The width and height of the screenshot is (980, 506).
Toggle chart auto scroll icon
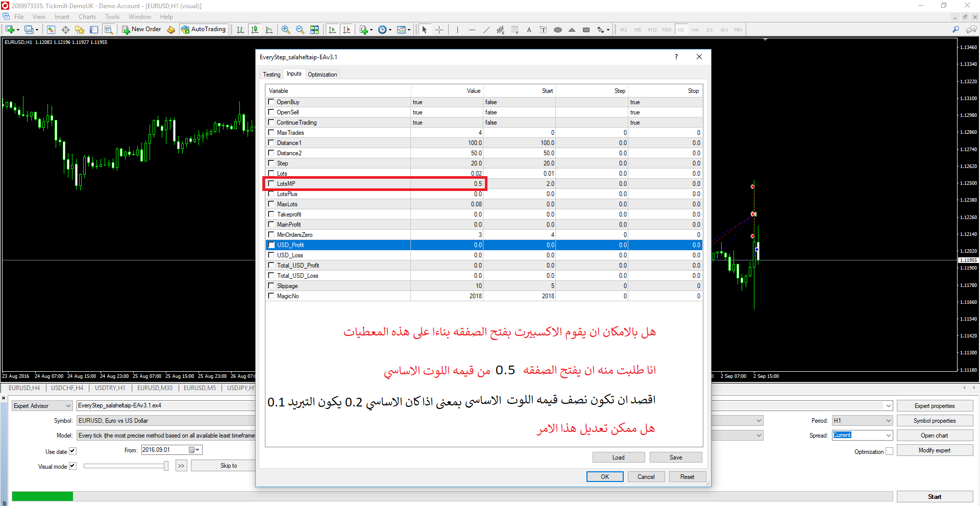(332, 30)
